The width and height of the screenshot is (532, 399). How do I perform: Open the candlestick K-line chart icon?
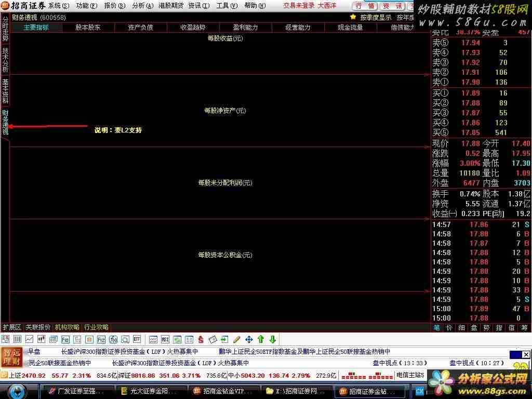point(42,339)
